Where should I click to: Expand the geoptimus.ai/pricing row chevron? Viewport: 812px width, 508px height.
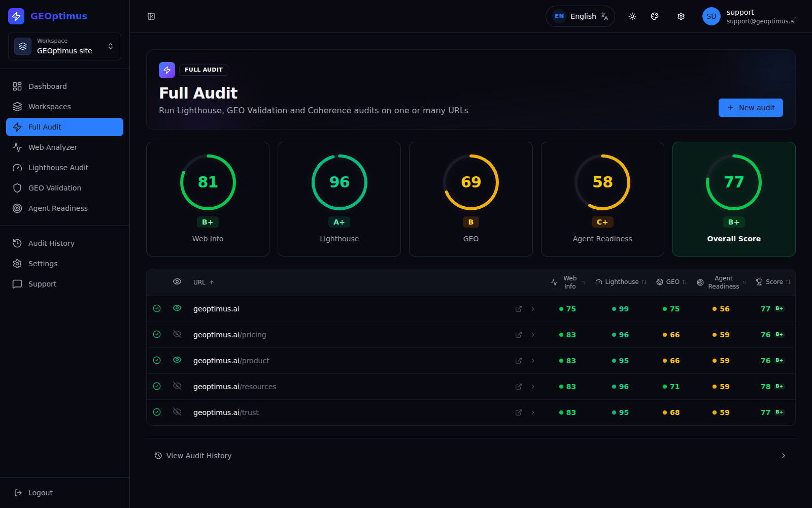coord(533,335)
